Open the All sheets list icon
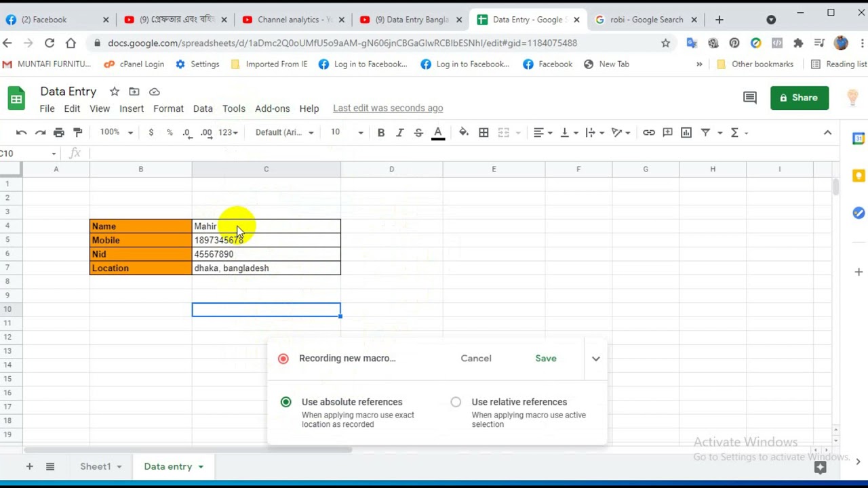This screenshot has height=488, width=868. tap(50, 466)
